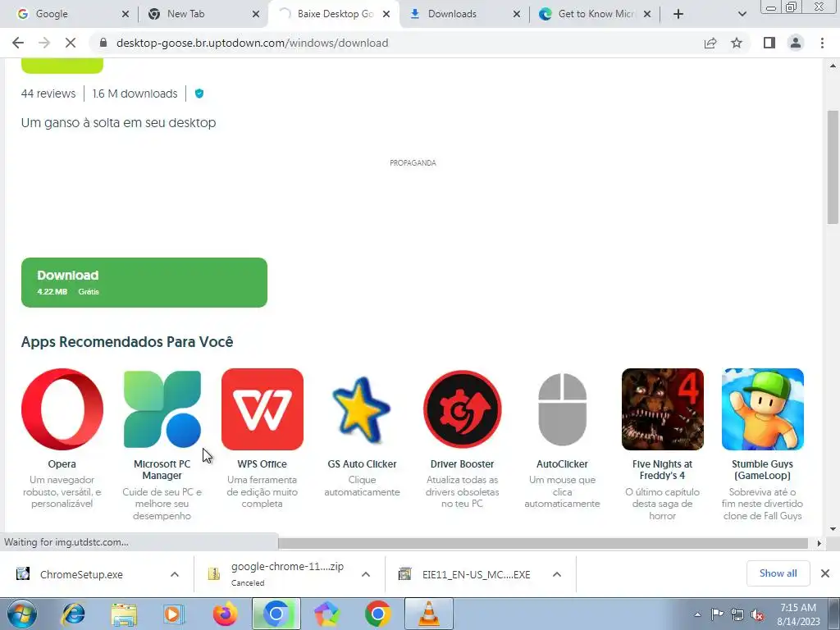Open the Driver Booster app icon
840x630 pixels.
tap(463, 409)
